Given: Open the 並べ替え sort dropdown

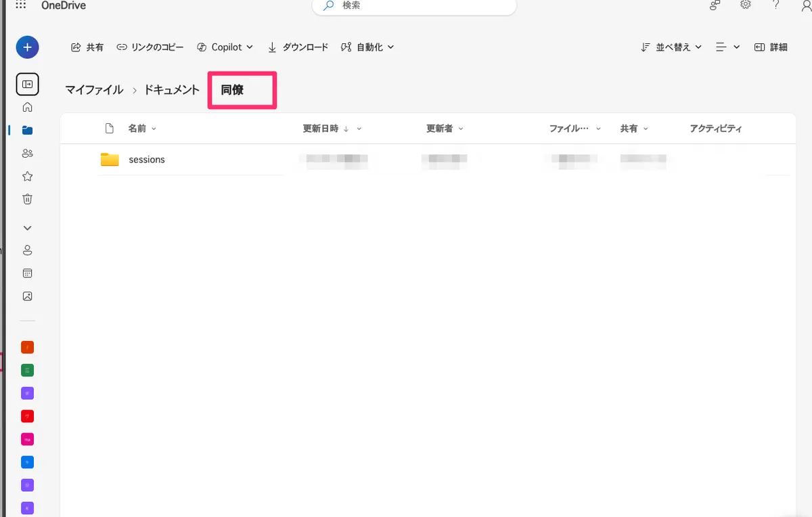Looking at the screenshot, I should tap(671, 47).
